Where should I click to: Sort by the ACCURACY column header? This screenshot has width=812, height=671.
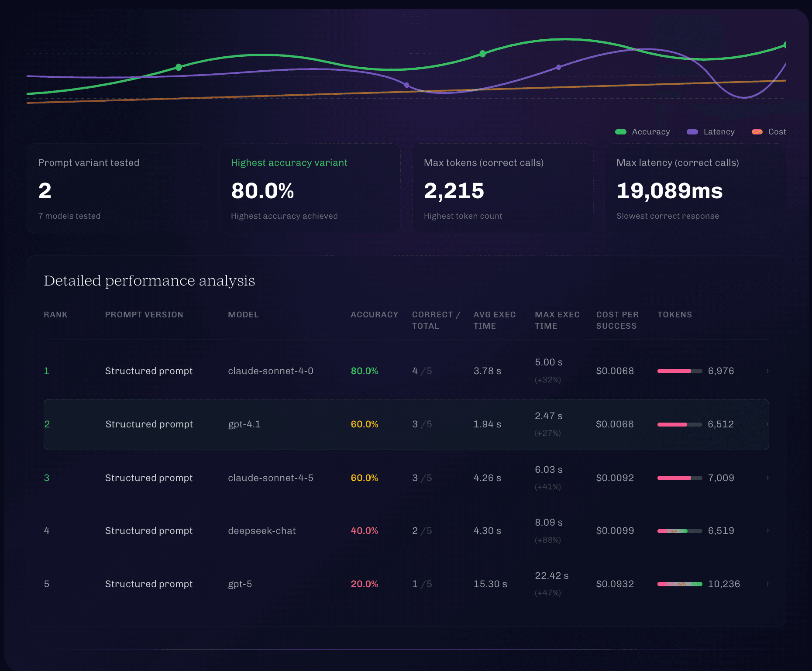[375, 315]
